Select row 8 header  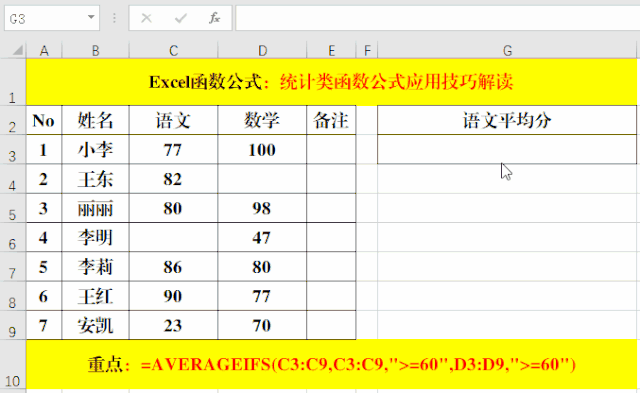pyautogui.click(x=13, y=296)
